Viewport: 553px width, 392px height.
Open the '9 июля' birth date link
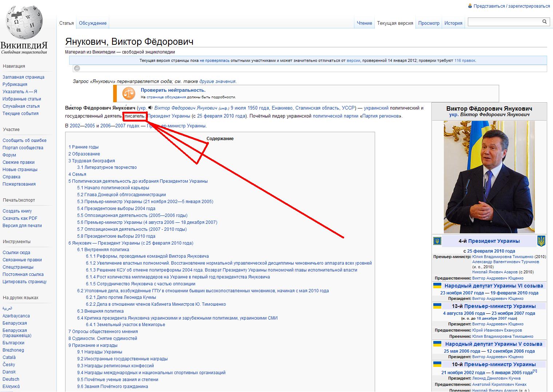click(239, 108)
